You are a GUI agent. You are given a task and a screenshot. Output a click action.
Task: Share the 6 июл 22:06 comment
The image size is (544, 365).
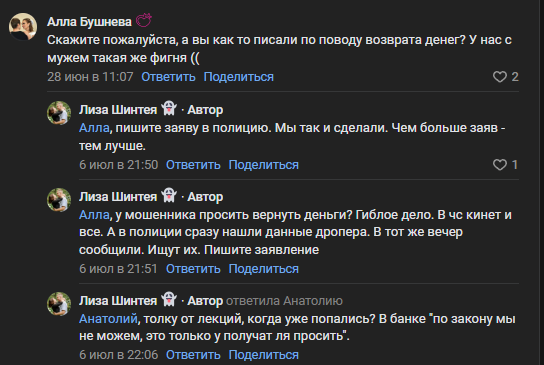[264, 355]
